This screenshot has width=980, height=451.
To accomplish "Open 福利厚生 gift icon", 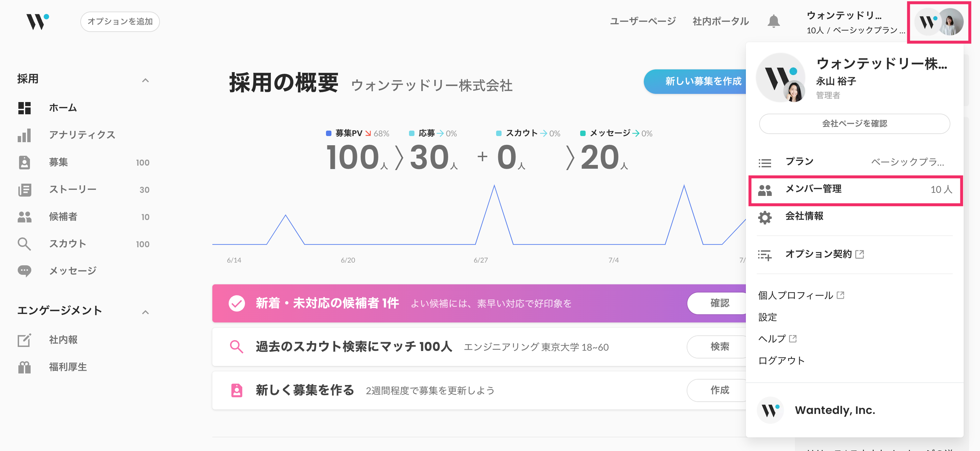I will (x=24, y=367).
